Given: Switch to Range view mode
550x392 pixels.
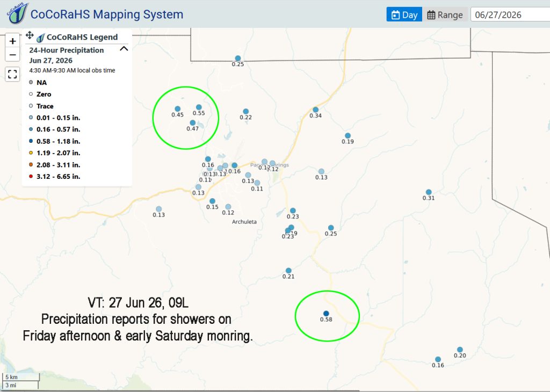Looking at the screenshot, I should pyautogui.click(x=445, y=14).
